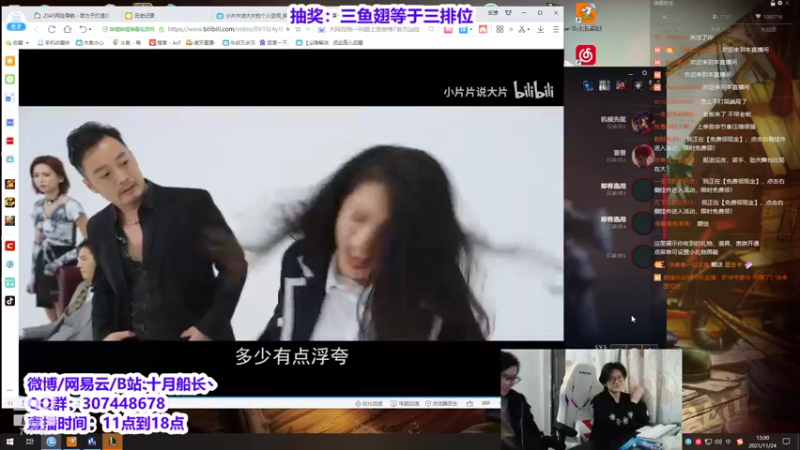Click the red C sidebar icon
The height and width of the screenshot is (450, 800).
[10, 246]
